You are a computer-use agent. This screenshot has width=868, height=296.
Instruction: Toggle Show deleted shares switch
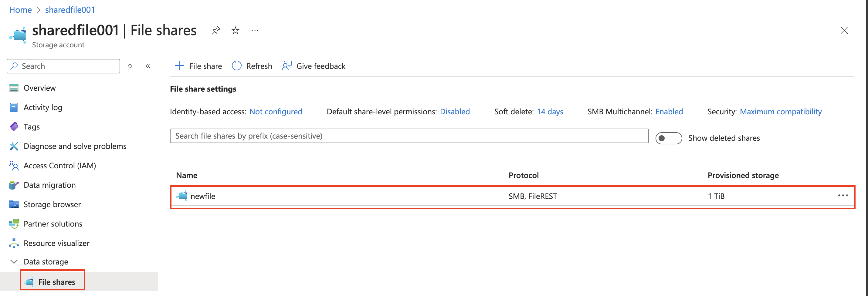669,138
